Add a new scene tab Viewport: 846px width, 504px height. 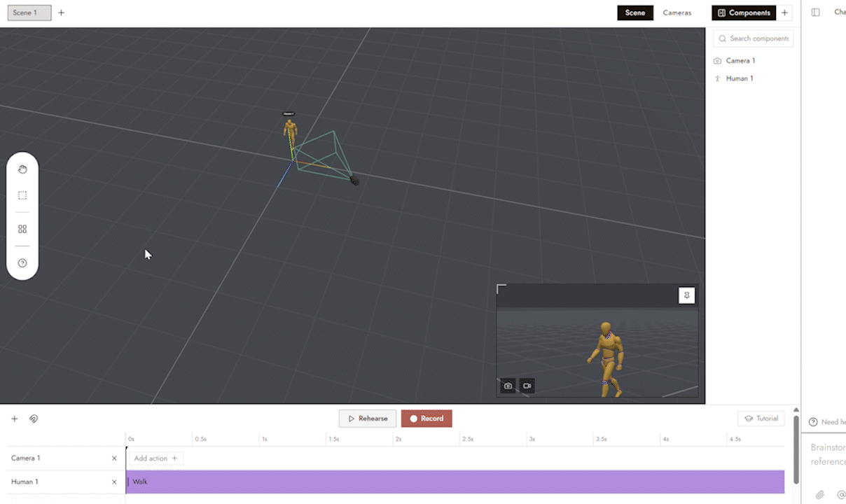pyautogui.click(x=61, y=13)
